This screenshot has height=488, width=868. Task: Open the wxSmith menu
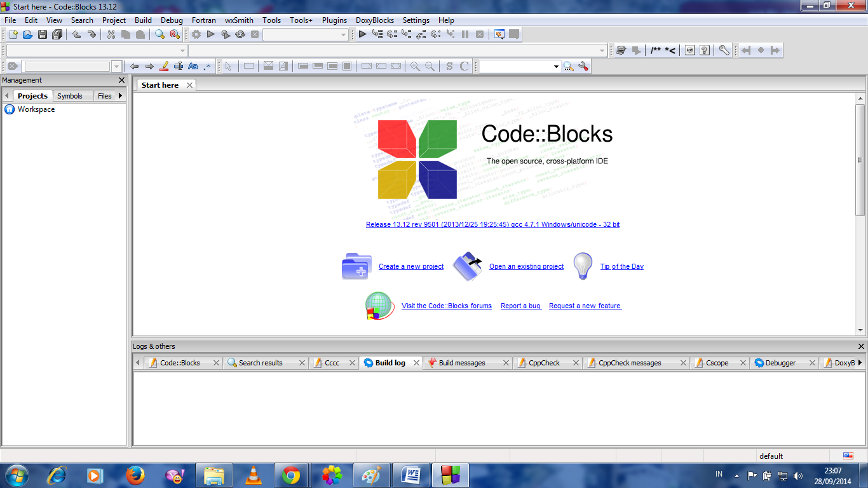click(239, 20)
